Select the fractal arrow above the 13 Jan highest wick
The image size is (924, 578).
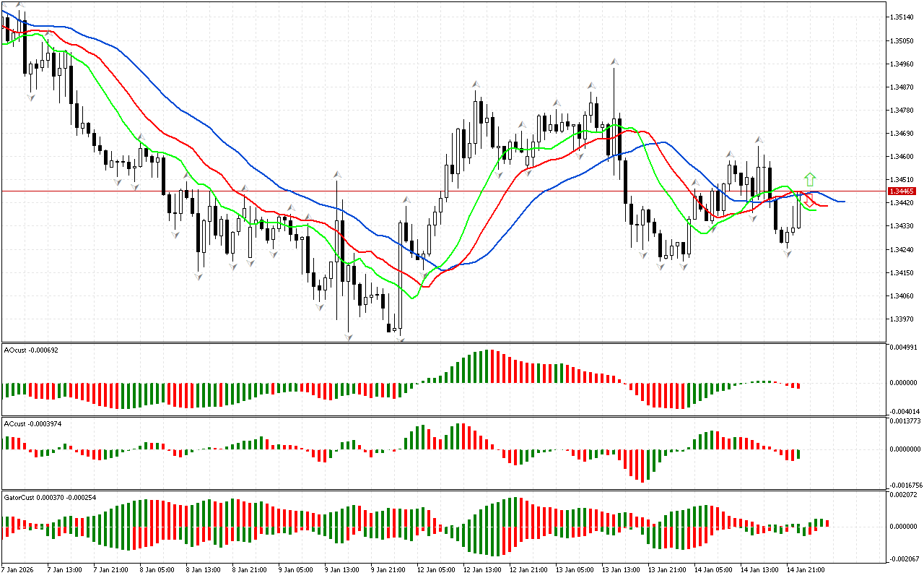coord(614,62)
